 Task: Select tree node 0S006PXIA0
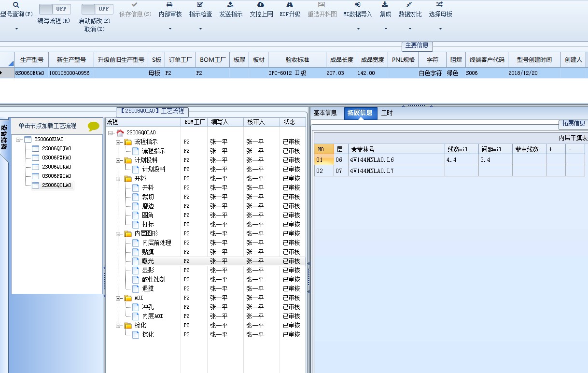pos(56,176)
